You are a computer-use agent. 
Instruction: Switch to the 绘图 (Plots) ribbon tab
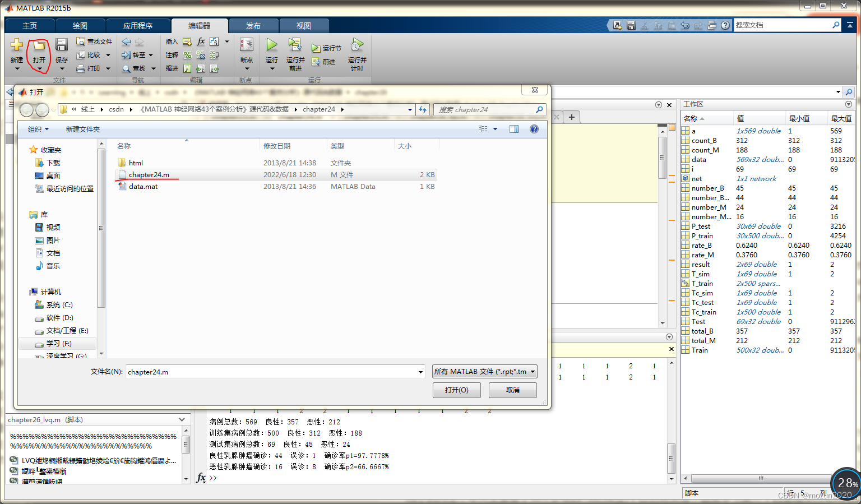coord(80,26)
